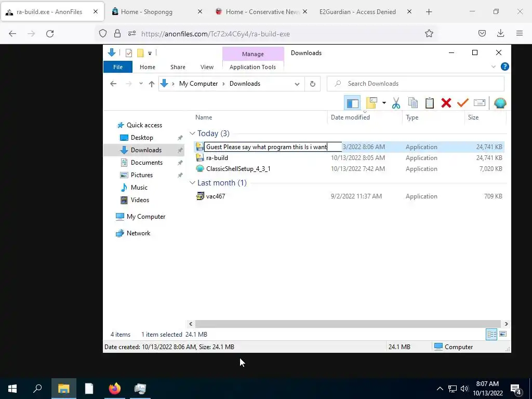Click the Cut scissors icon in Explorer toolbar
The image size is (532, 399).
click(x=396, y=103)
